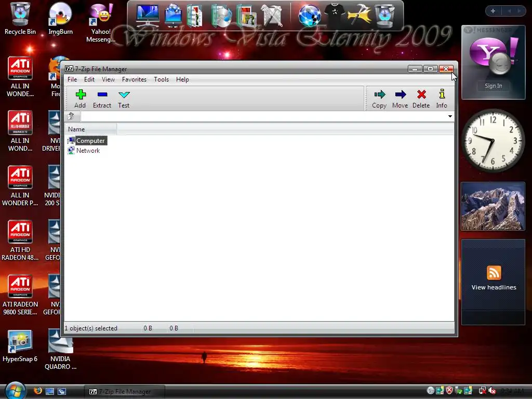This screenshot has height=399, width=532.
Task: Open ALL IN WONDER P... desktop icon
Action: (20, 186)
